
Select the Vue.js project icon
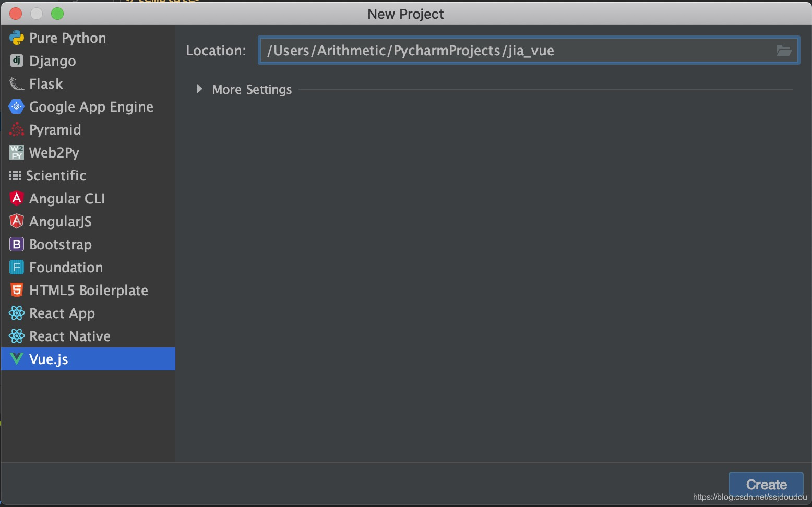(16, 359)
